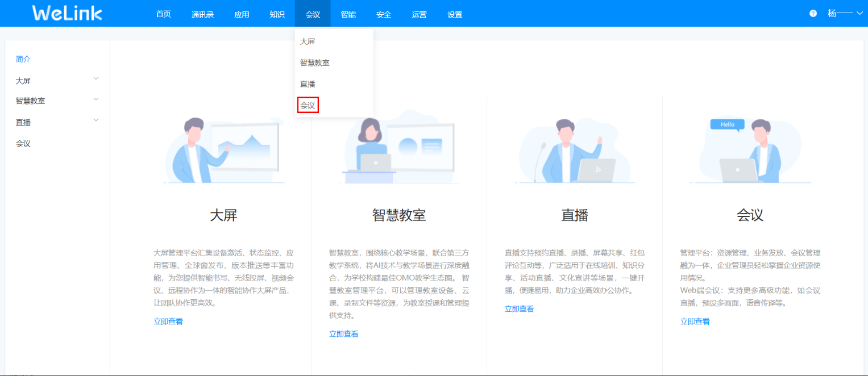Click the help question mark icon

pos(812,12)
